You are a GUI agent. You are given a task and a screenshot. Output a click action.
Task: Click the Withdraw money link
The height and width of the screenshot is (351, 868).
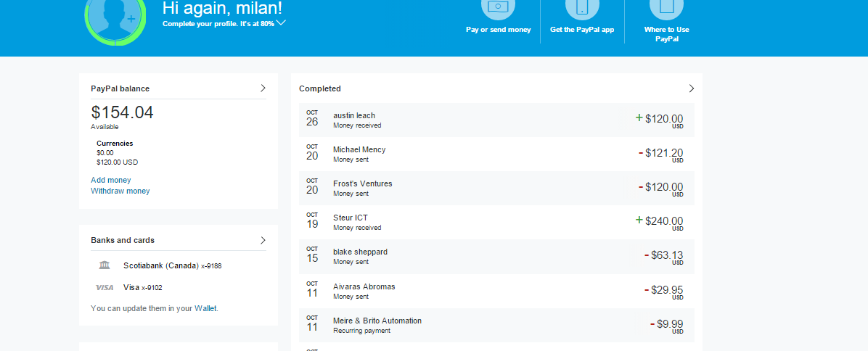tap(120, 191)
